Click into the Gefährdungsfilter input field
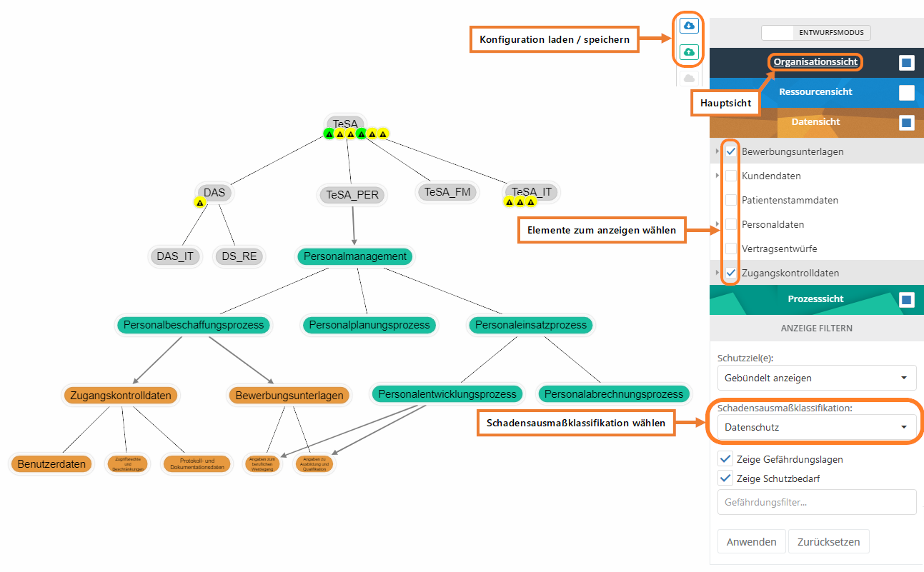 click(x=816, y=502)
